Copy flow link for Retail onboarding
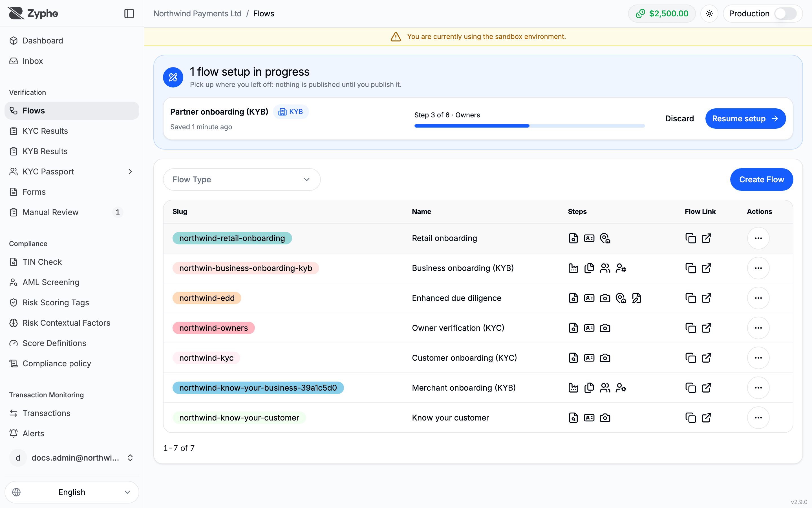This screenshot has height=508, width=812. pos(690,238)
